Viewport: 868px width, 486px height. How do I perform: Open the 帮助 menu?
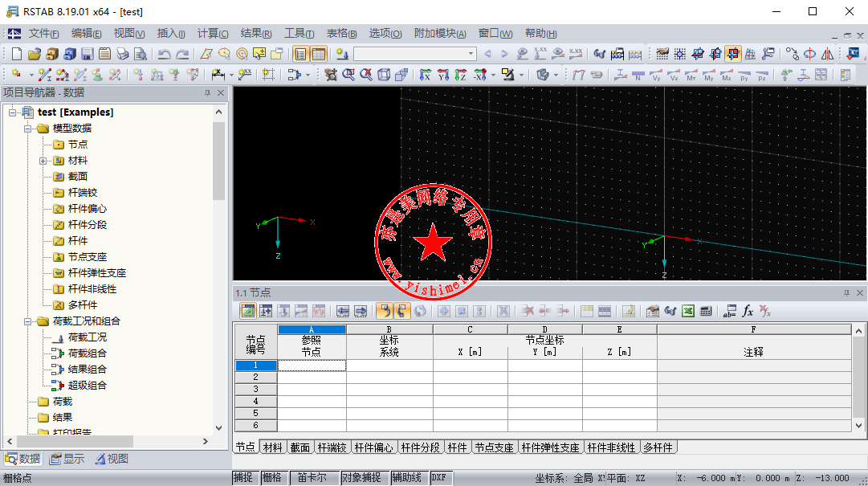[x=541, y=34]
